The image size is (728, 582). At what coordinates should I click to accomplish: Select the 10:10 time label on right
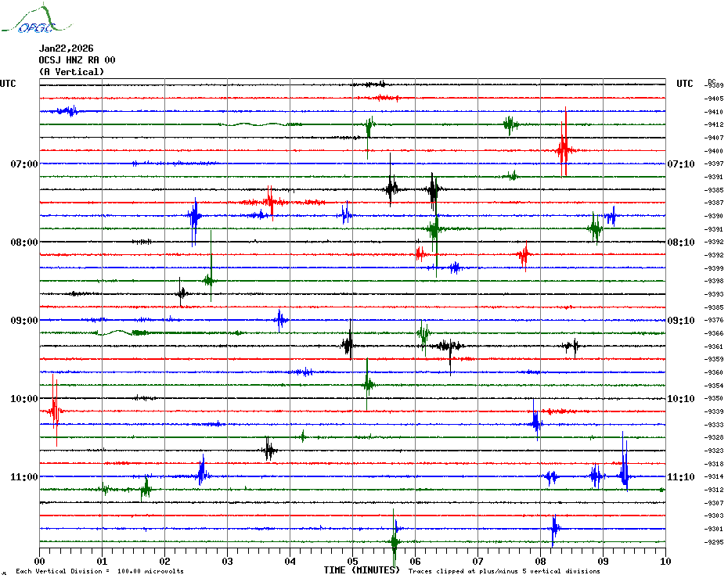click(x=679, y=399)
